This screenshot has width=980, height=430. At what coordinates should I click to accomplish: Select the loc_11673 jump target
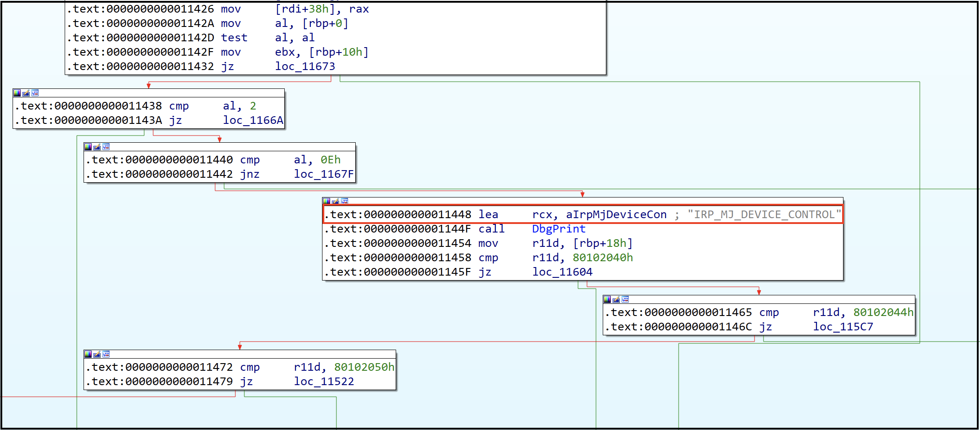point(305,66)
